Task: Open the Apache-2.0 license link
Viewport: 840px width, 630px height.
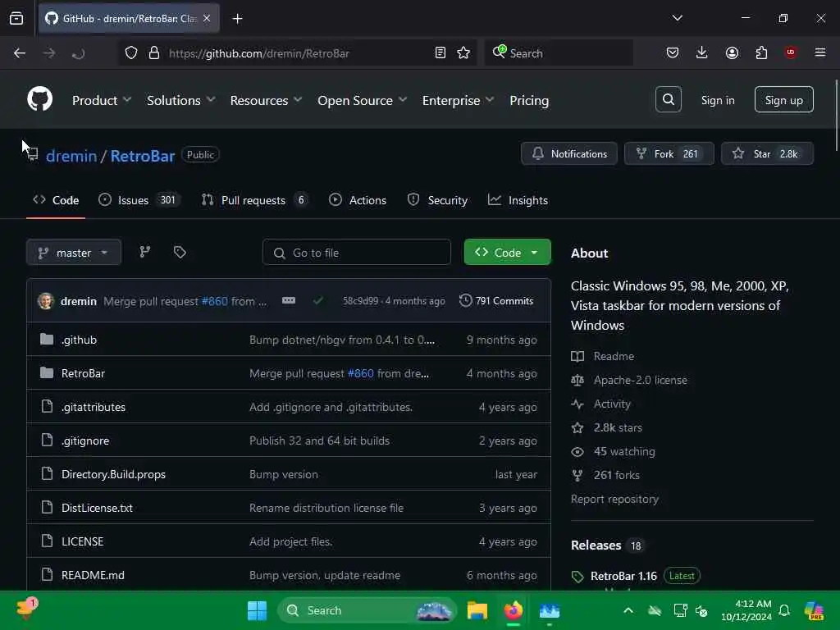Action: (x=640, y=380)
